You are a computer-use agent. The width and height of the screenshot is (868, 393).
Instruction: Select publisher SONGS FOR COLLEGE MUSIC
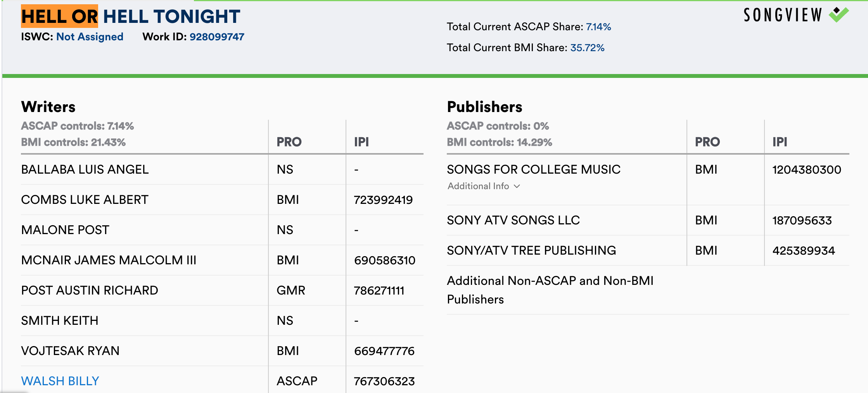[534, 169]
